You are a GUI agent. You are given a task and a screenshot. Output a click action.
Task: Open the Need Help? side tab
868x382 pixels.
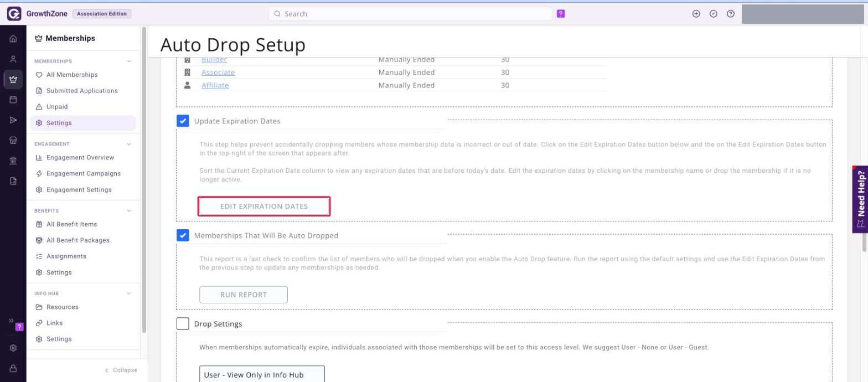860,199
